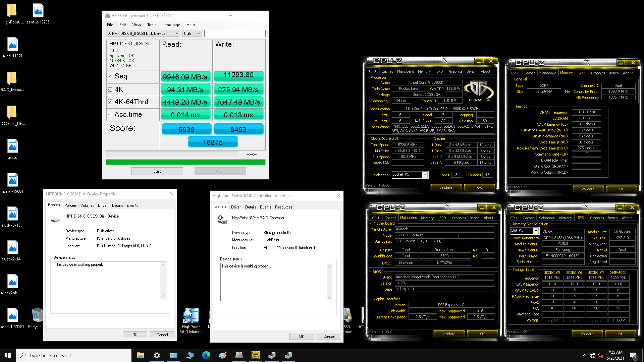Cancel the HPT DISK Properties dialog
Screen dimensions: 644x362
pos(162,335)
